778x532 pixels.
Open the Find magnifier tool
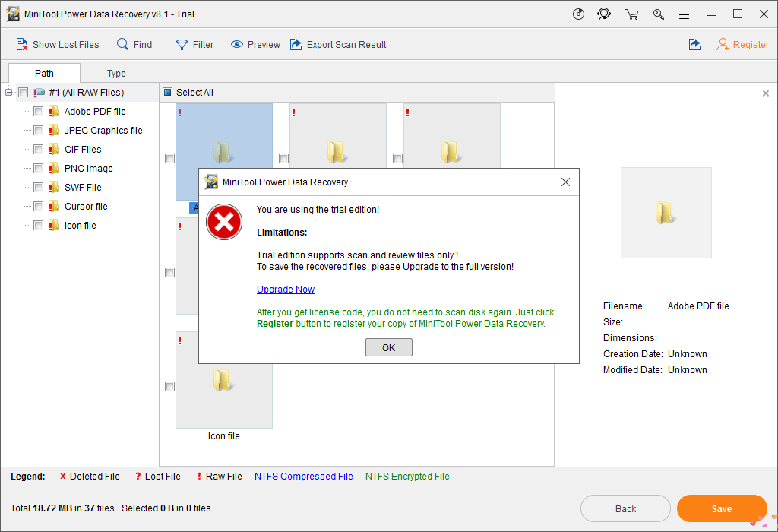click(x=122, y=44)
